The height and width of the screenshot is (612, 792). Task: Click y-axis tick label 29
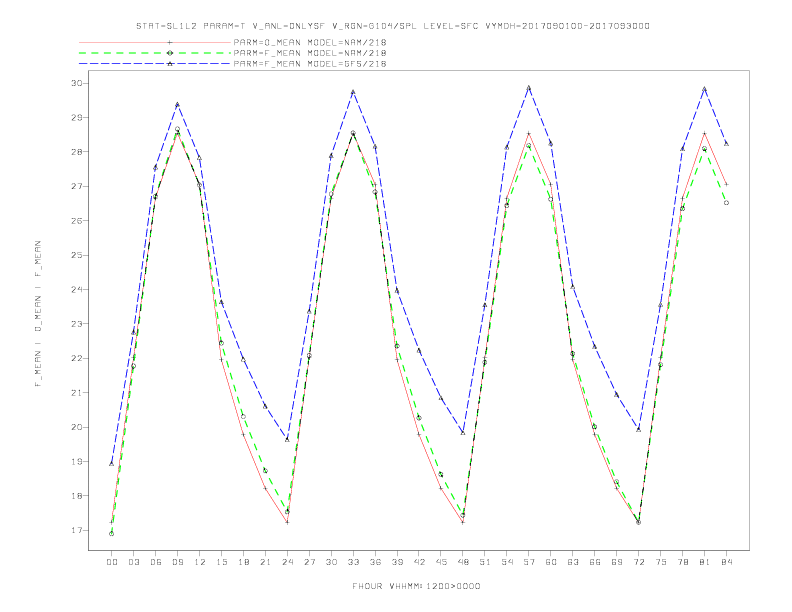77,117
